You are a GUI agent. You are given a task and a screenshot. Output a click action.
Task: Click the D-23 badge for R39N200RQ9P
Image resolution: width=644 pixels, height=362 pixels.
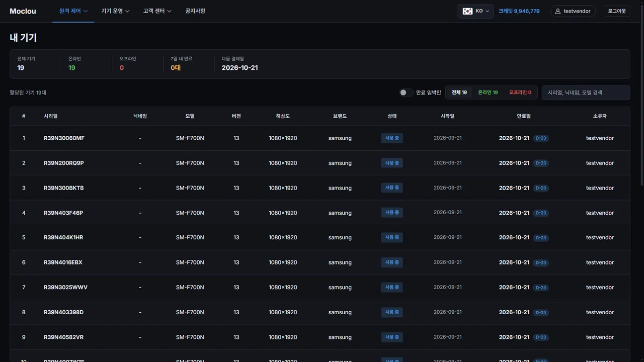coord(541,163)
